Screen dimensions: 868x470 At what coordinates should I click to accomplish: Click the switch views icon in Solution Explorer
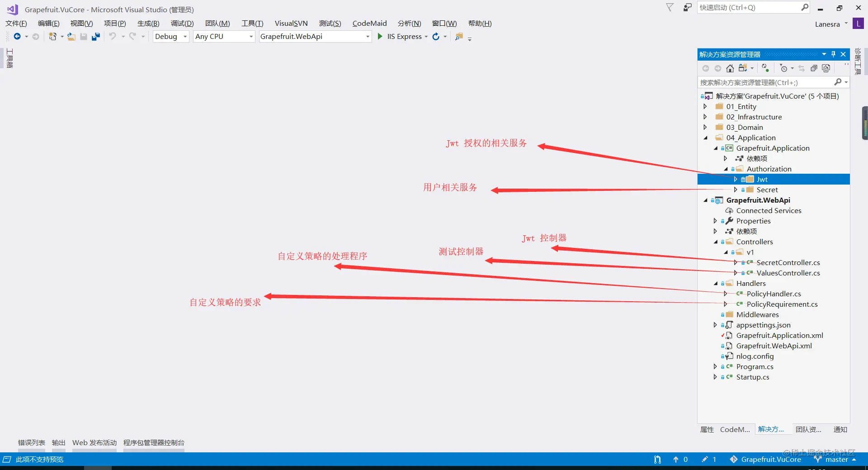[x=743, y=68]
